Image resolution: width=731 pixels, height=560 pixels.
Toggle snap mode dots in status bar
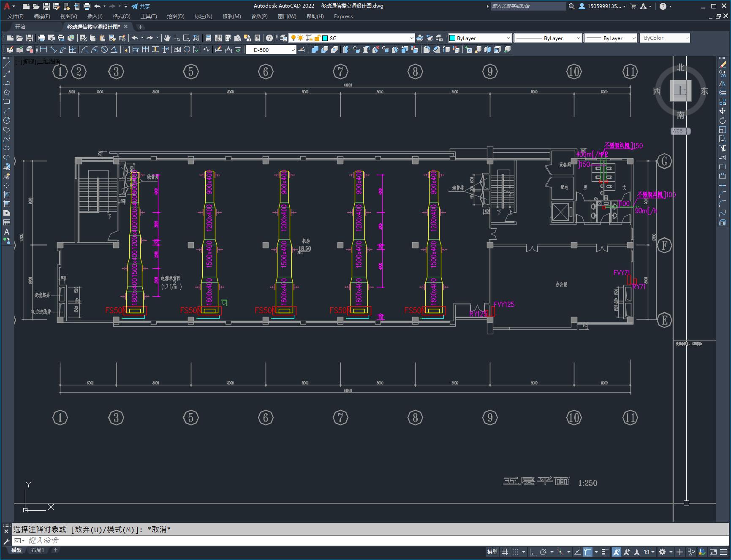[x=515, y=552]
